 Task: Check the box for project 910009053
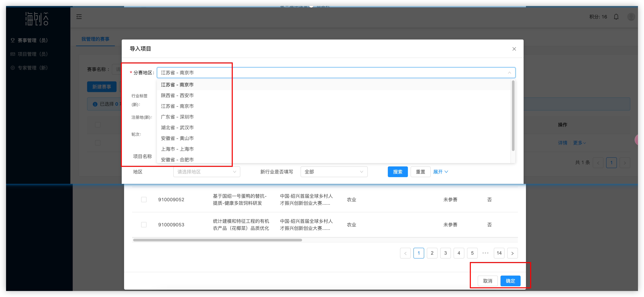click(x=144, y=225)
